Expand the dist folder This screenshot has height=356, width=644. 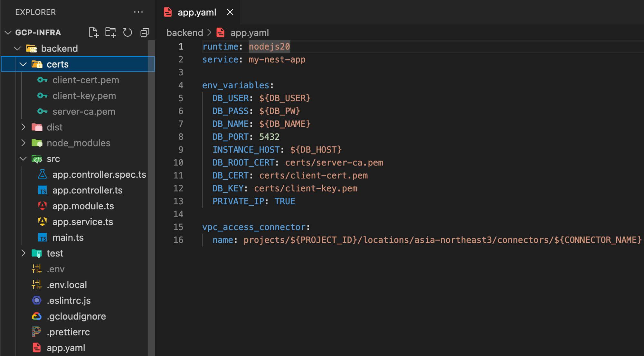(x=23, y=127)
